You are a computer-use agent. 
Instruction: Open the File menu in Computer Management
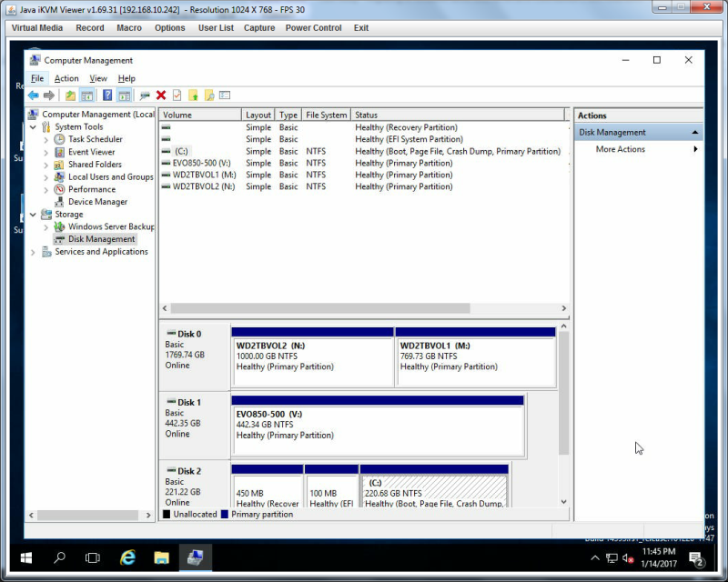coord(37,78)
